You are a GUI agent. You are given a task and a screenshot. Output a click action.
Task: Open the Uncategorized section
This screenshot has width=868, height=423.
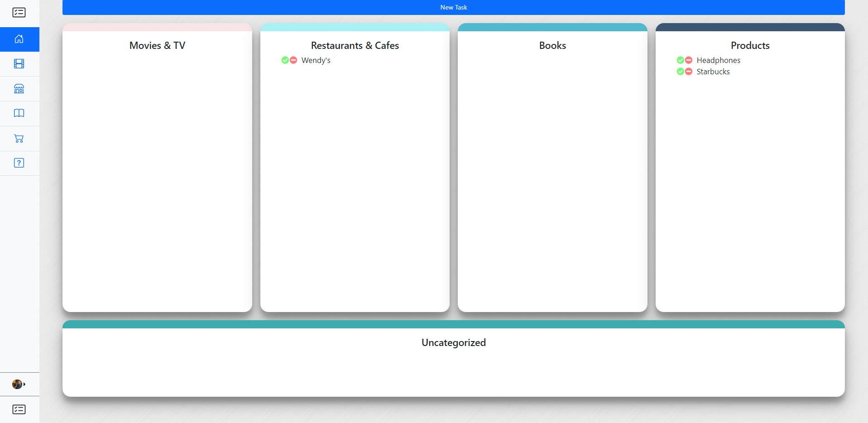click(x=453, y=343)
